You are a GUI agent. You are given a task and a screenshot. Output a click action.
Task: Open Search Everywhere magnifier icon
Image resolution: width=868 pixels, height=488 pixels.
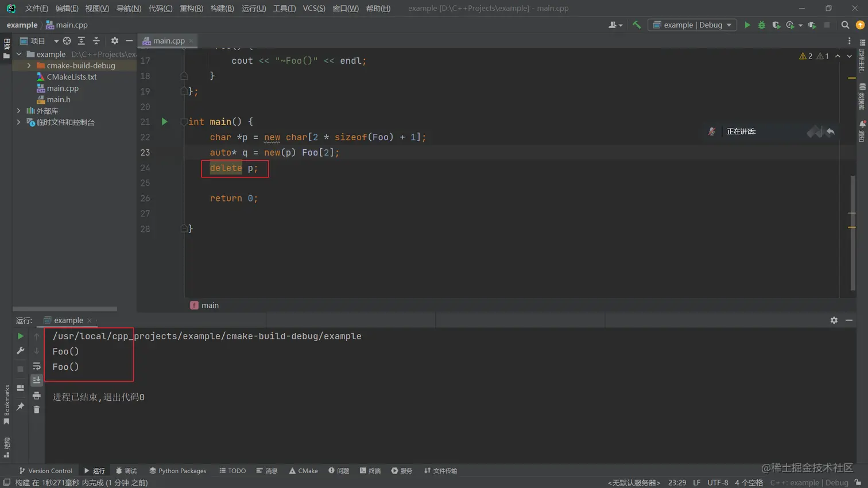coord(845,25)
